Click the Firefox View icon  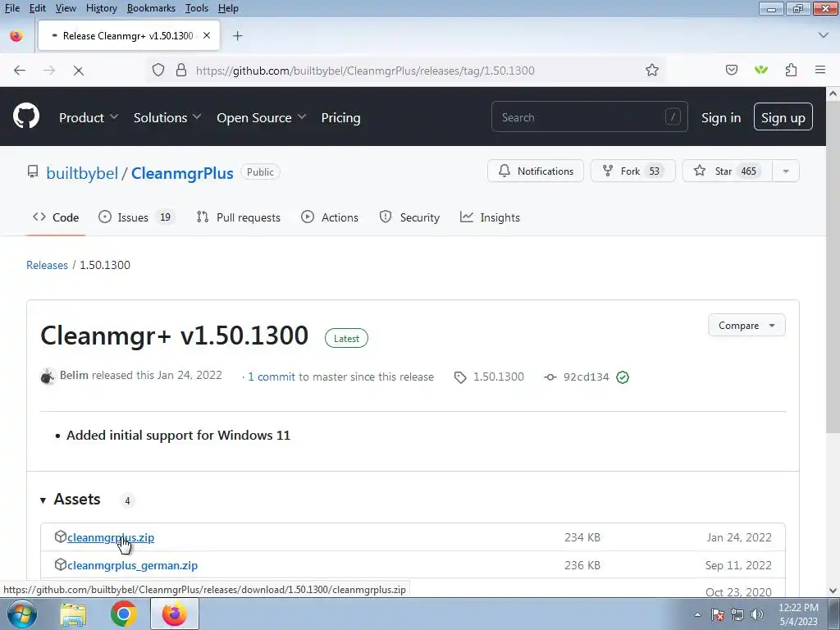(16, 36)
